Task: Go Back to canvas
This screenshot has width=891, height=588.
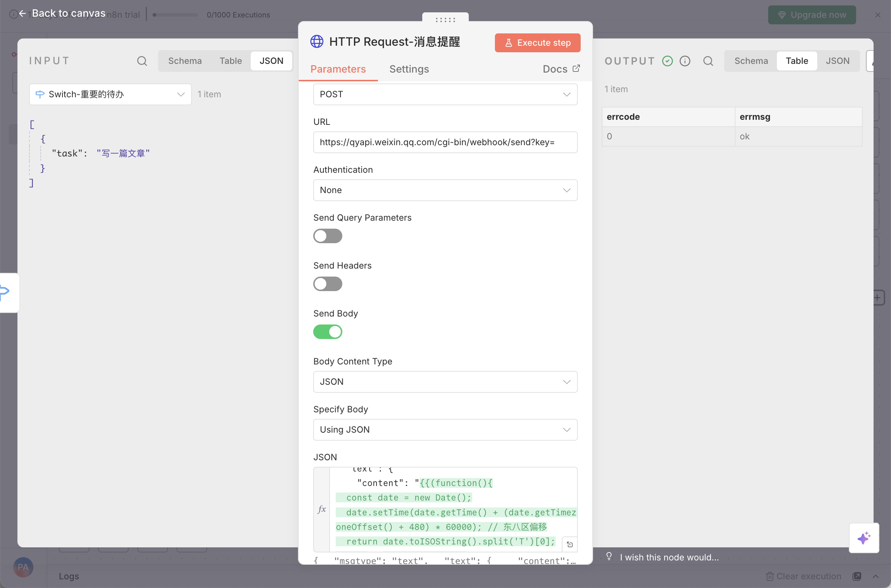Action: [63, 13]
